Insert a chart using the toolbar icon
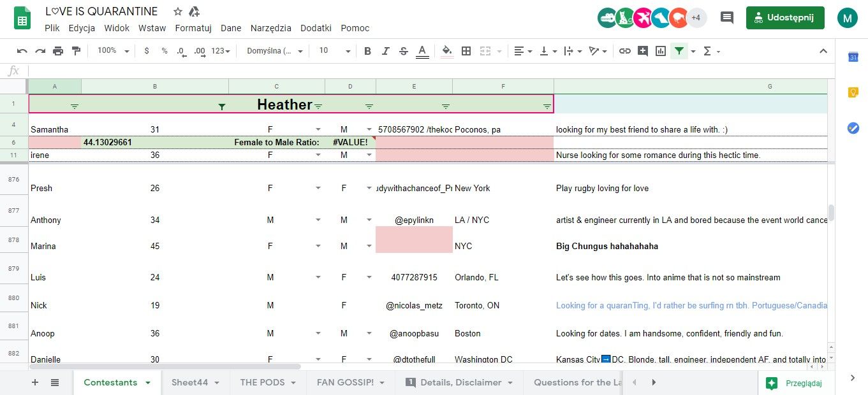The image size is (868, 395). 661,51
